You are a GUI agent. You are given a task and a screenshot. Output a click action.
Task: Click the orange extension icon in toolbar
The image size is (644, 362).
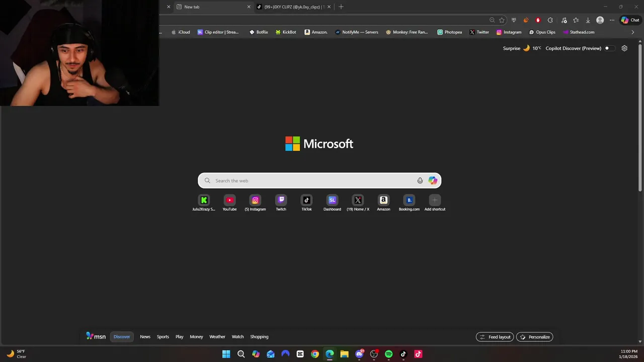(526, 20)
